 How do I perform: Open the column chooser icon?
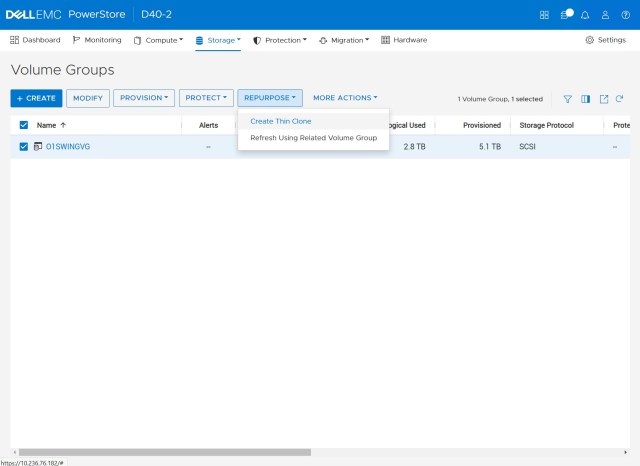586,99
